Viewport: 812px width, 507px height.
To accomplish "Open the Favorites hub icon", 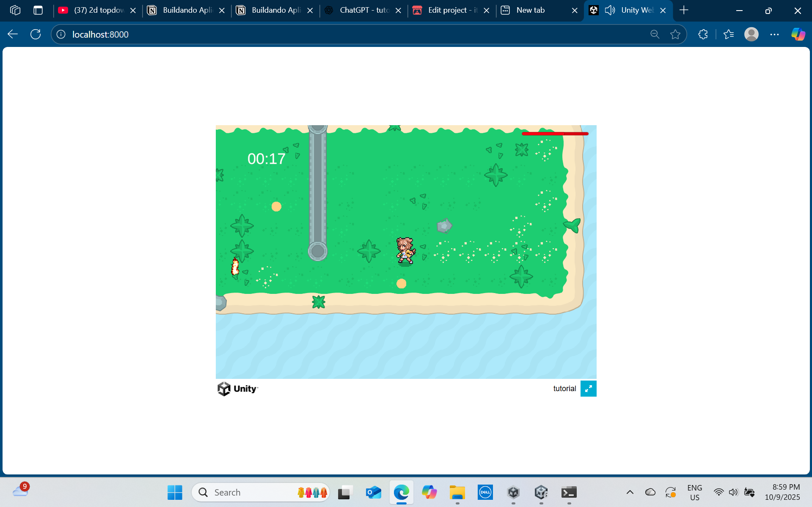I will point(729,34).
